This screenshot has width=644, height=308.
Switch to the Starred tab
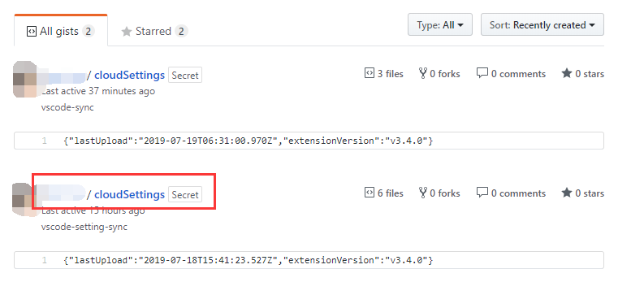coord(154,31)
